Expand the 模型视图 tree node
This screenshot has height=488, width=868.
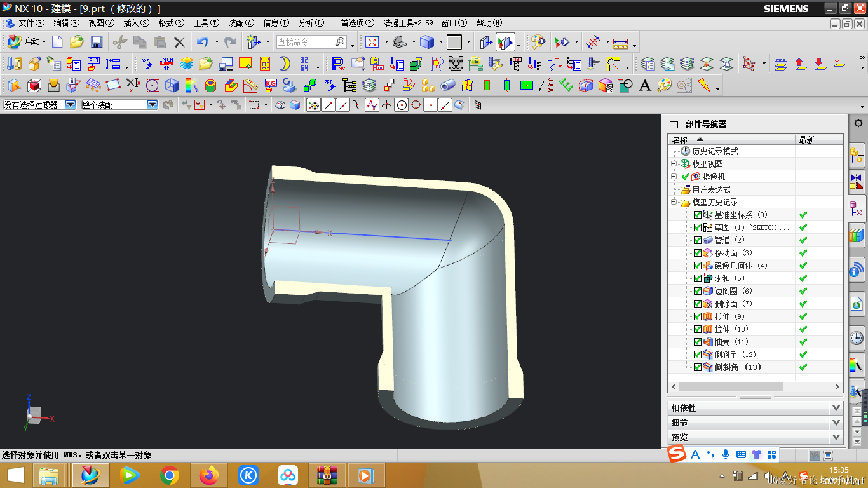(x=674, y=164)
